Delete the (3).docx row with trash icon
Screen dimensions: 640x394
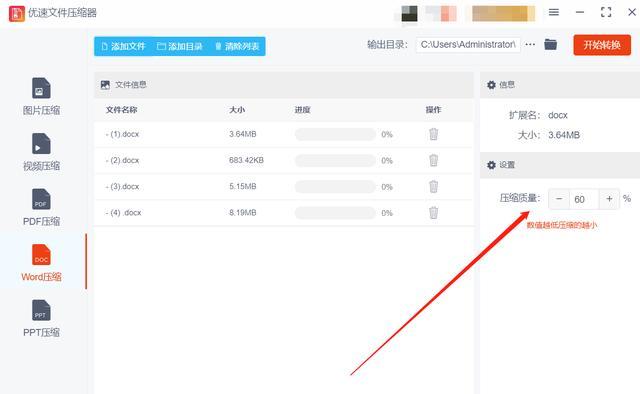point(433,186)
